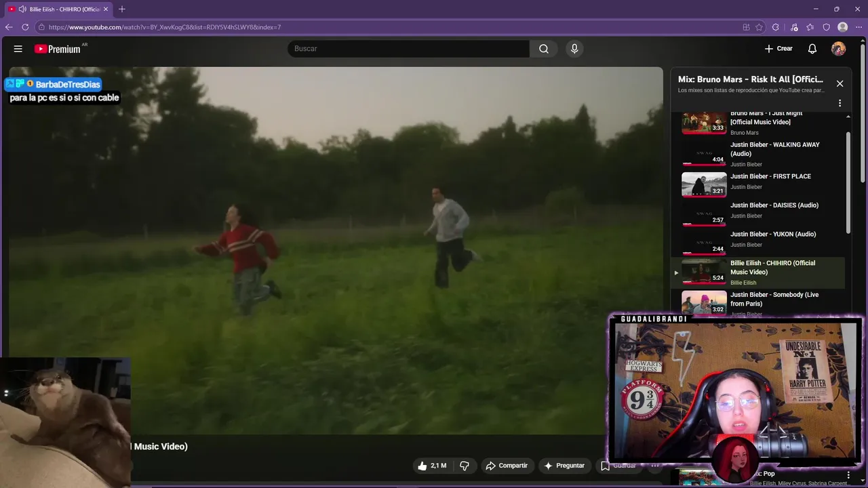Start voice search with microphone icon
Image resolution: width=868 pixels, height=488 pixels.
[574, 49]
